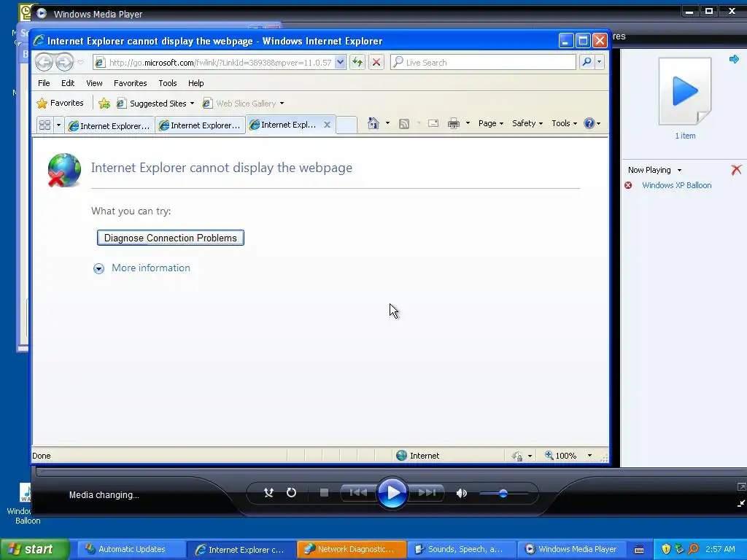
Task: Click the blue arrow in Media Player pane
Action: (734, 59)
